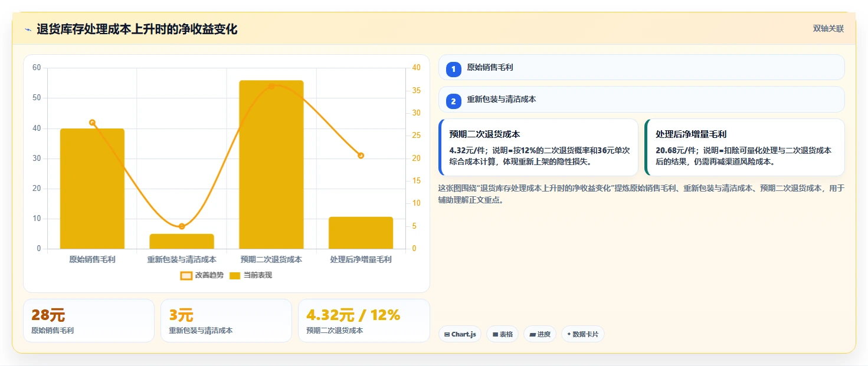
Task: Click the trend line point above 原始销售毛利
Action: click(92, 123)
